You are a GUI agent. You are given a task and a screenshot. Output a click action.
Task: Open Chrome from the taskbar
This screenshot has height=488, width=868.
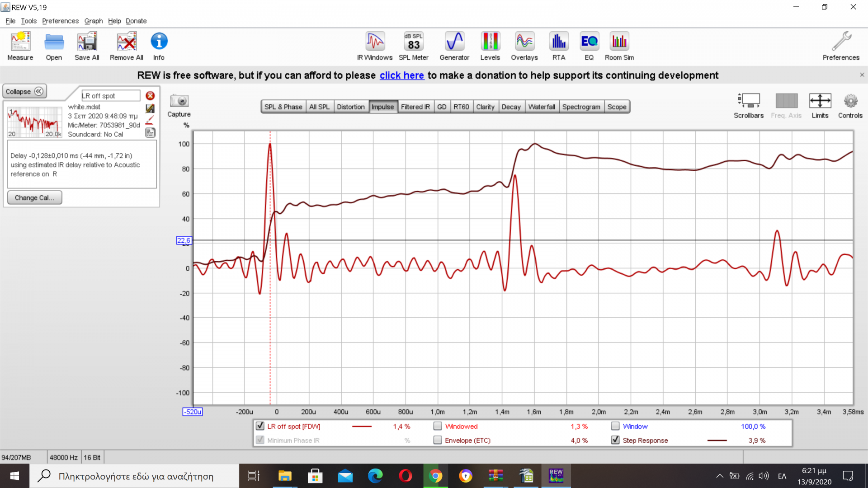435,476
